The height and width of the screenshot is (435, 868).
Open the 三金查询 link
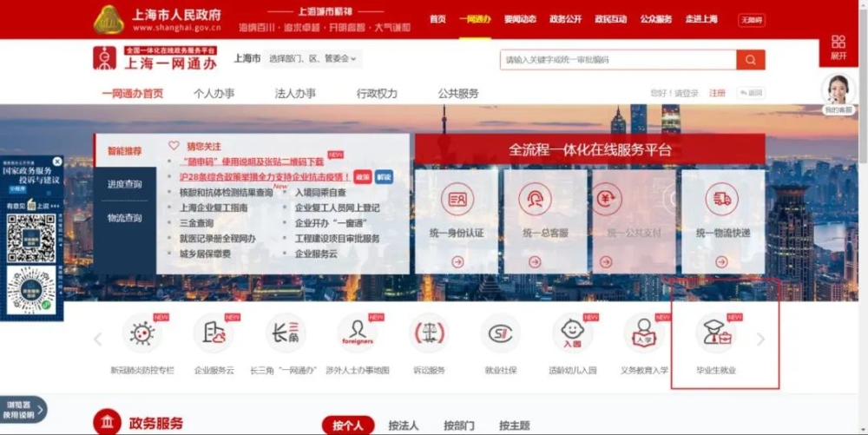(x=196, y=223)
